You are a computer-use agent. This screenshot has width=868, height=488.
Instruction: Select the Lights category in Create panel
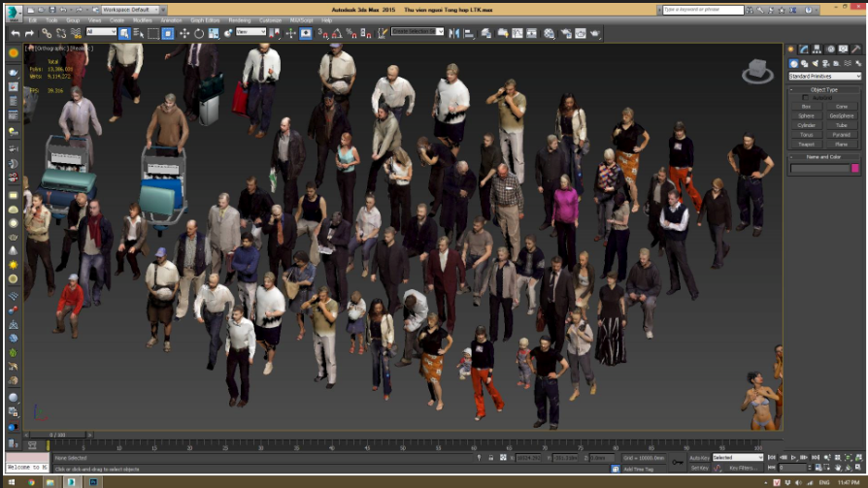(x=816, y=64)
